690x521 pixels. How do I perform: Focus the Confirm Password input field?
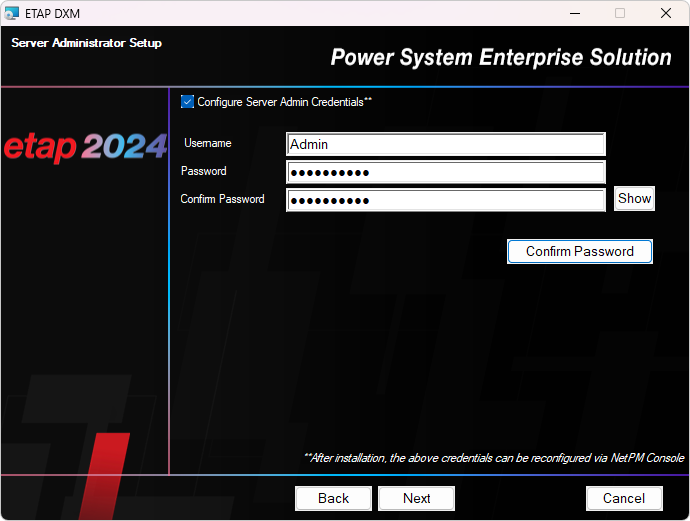446,200
